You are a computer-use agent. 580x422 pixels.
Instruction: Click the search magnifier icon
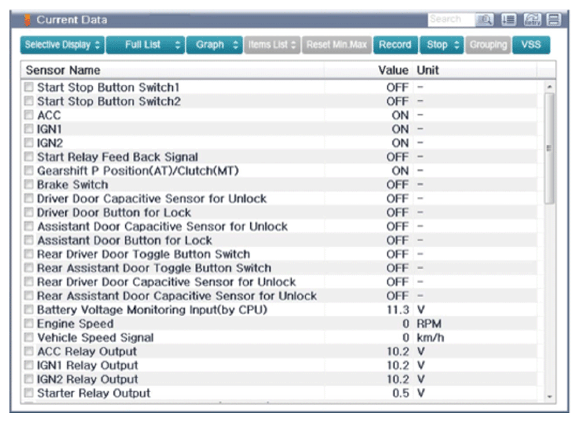(485, 20)
